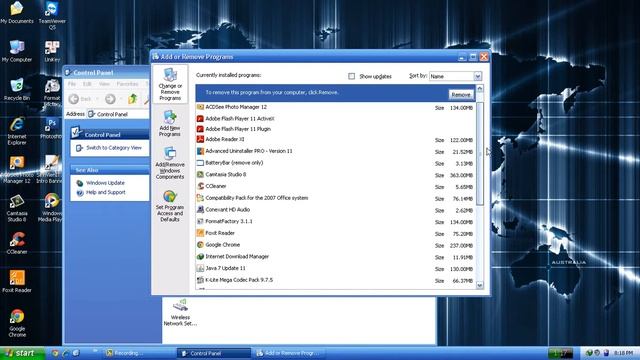Screen dimensions: 640x360
Task: Open Wireless Network Setup icon in Control Panel
Action: 180,312
